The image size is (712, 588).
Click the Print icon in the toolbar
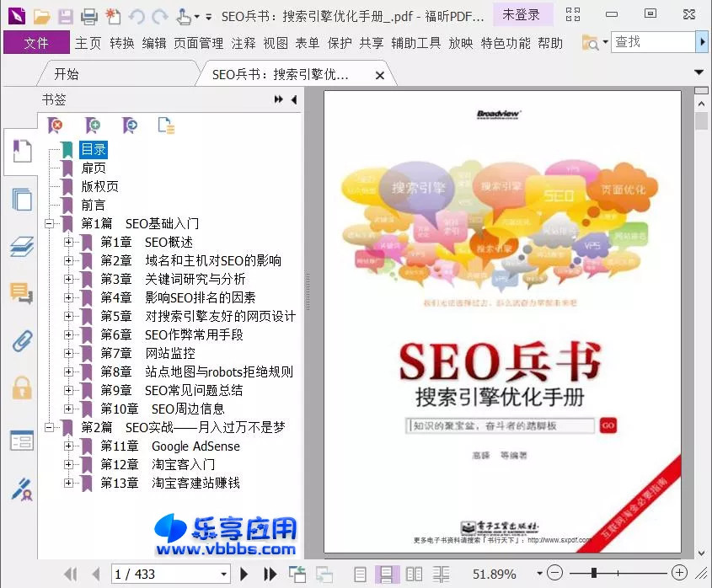(89, 15)
